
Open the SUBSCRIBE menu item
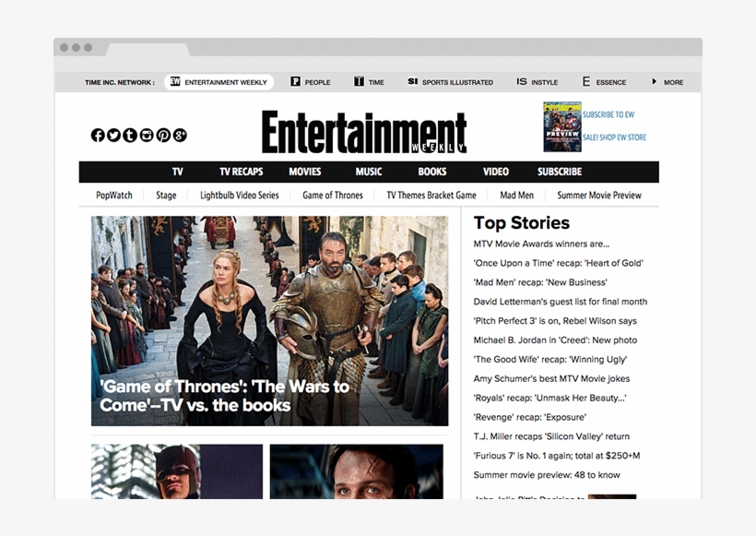(x=559, y=172)
